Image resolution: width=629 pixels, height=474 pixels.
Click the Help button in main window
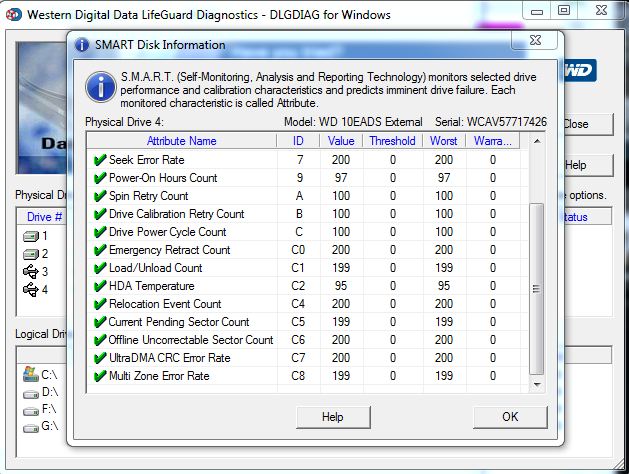pos(588,165)
